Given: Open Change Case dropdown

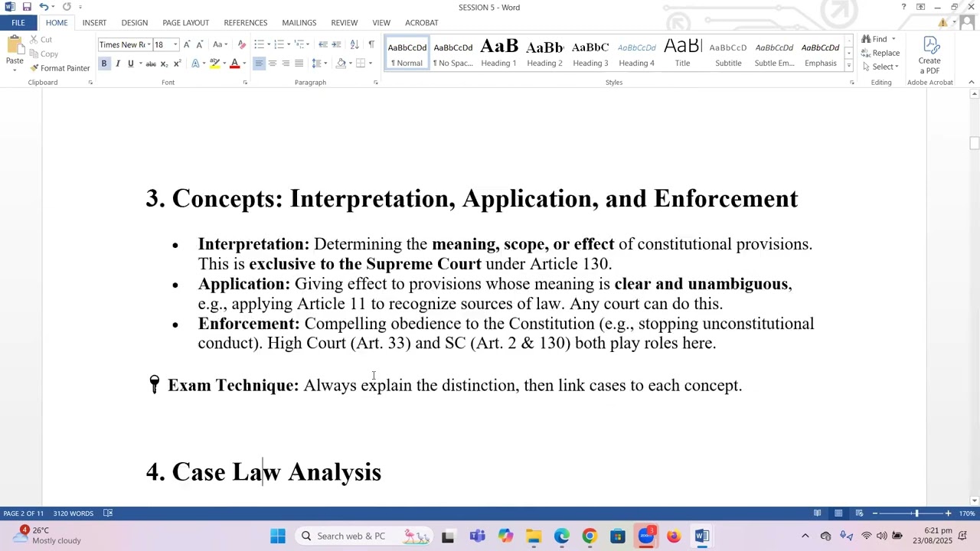Looking at the screenshot, I should (x=220, y=44).
